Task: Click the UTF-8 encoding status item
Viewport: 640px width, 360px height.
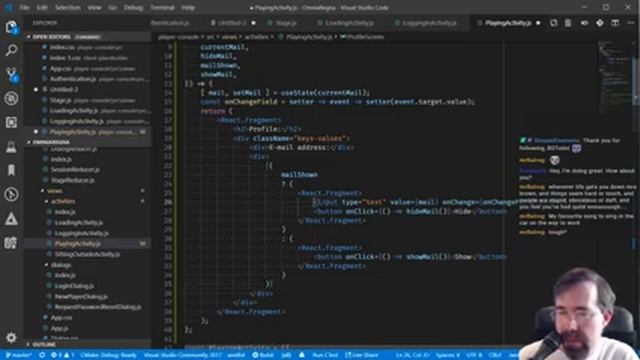Action: coord(474,355)
